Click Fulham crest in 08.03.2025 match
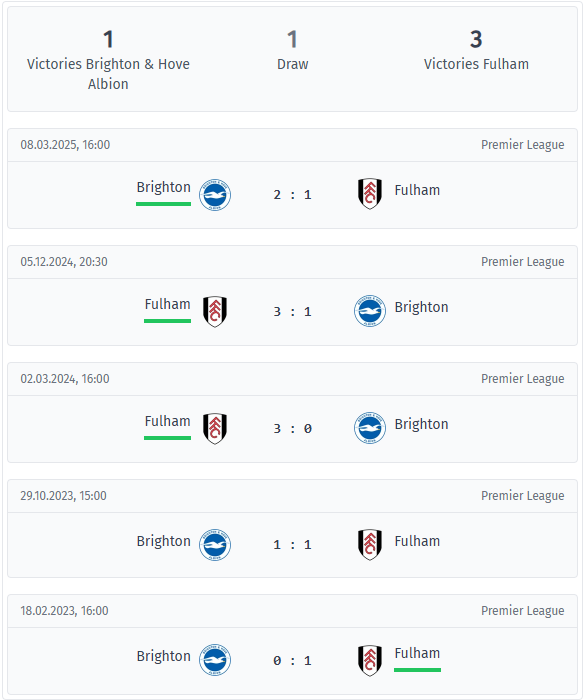Screen dimensions: 585x700 click(370, 194)
